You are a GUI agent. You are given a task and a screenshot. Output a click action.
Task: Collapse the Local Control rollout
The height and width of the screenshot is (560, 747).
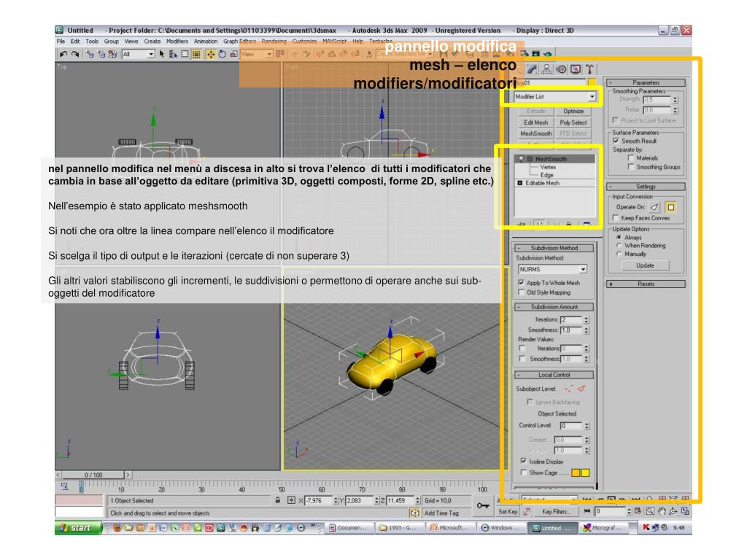click(x=554, y=375)
